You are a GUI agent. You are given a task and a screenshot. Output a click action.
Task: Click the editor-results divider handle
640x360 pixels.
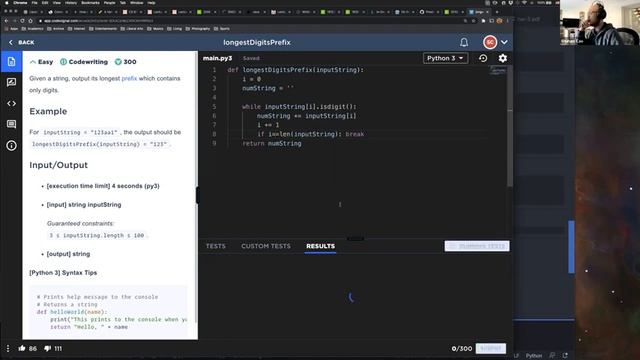point(355,238)
